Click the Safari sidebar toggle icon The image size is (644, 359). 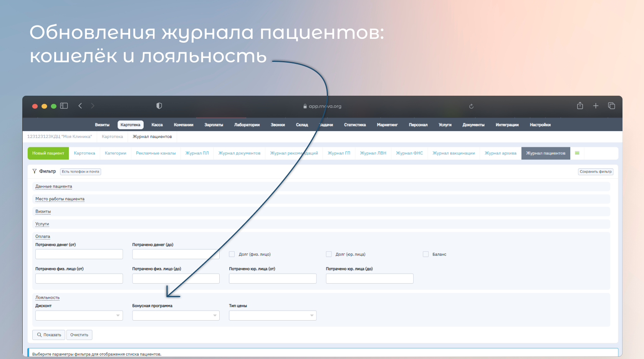pyautogui.click(x=64, y=106)
